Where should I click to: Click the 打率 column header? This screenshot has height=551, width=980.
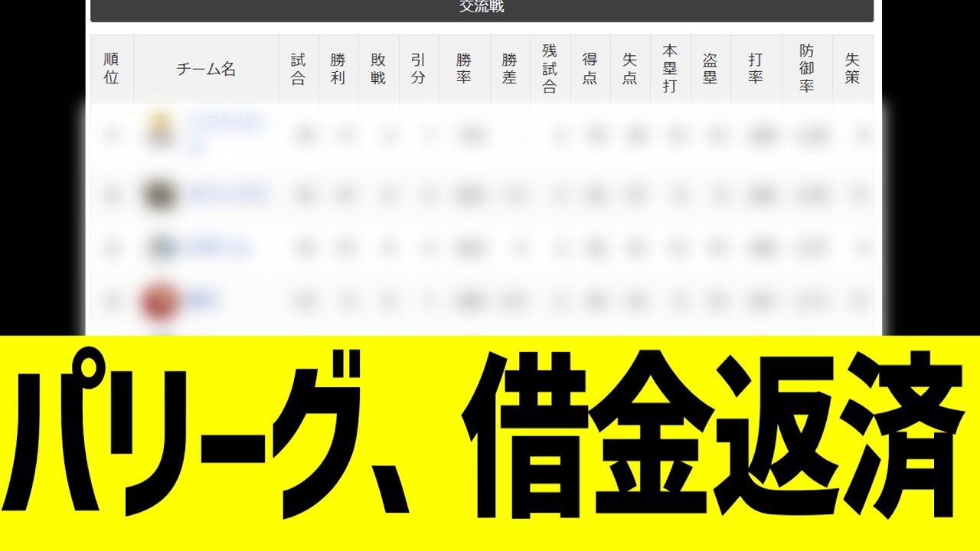tap(756, 69)
